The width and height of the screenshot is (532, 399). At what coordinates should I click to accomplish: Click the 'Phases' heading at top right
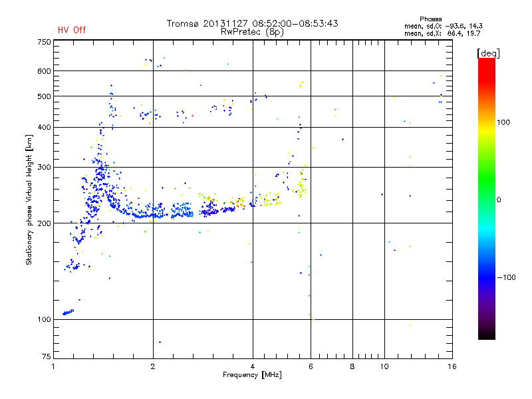click(430, 19)
